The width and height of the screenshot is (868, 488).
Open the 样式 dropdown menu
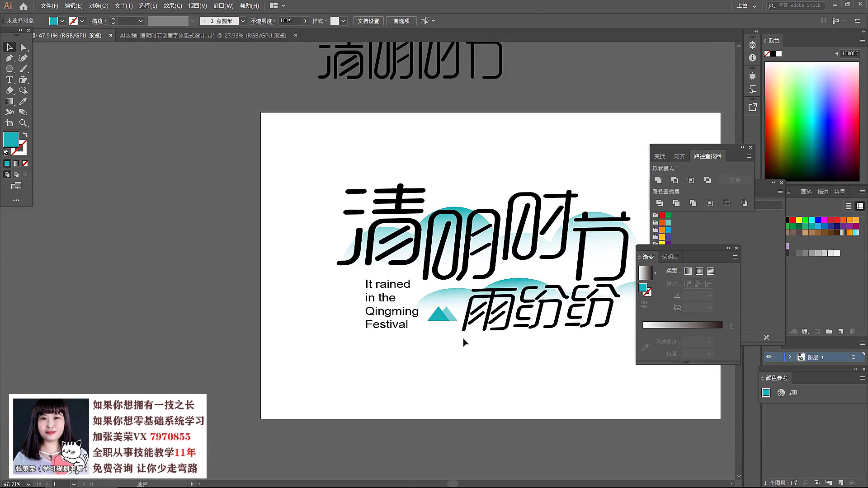343,21
